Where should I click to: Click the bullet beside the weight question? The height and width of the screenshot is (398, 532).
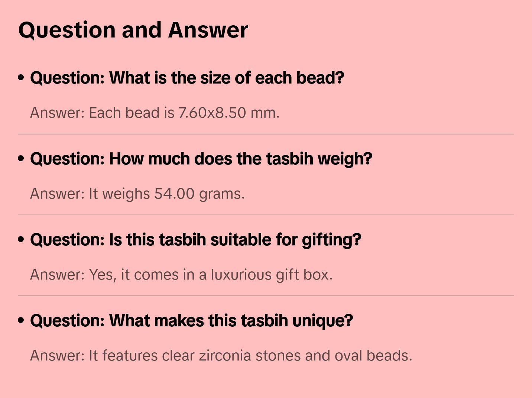21,159
